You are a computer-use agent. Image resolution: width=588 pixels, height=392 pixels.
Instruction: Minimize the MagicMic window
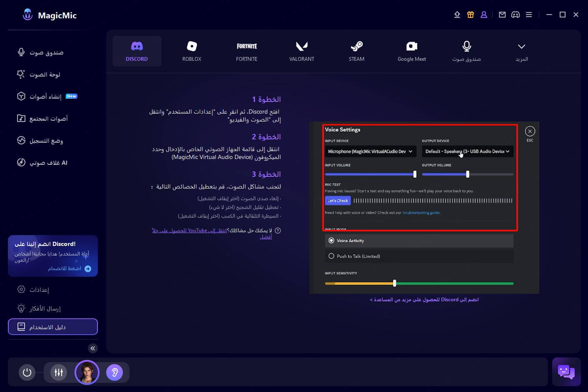(549, 15)
